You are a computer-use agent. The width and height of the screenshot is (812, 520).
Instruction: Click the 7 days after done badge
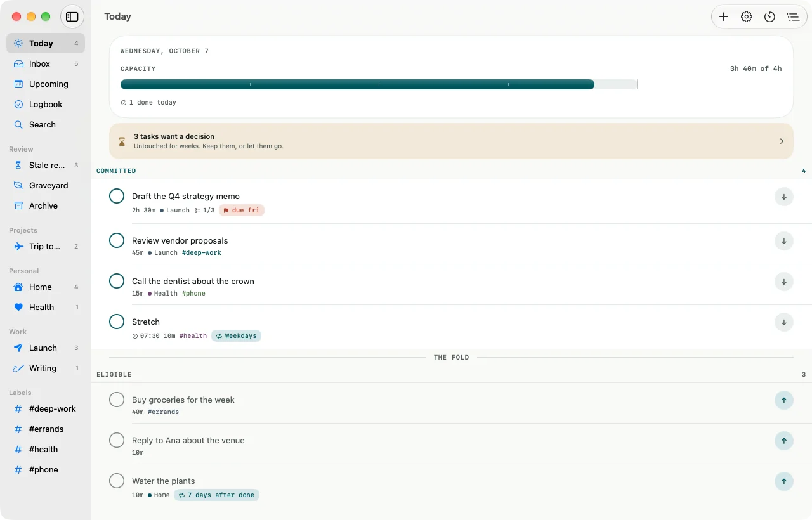217,495
